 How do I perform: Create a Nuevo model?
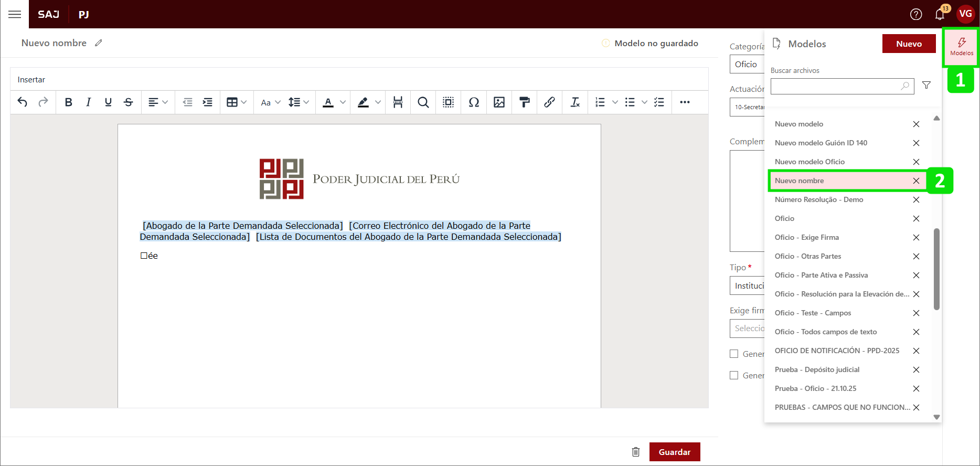[x=909, y=44]
